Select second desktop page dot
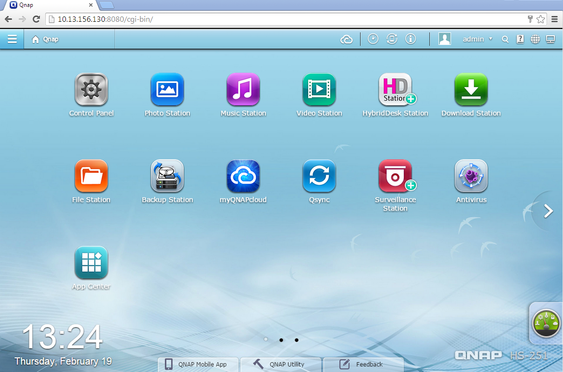Image resolution: width=563 pixels, height=372 pixels. (x=281, y=340)
